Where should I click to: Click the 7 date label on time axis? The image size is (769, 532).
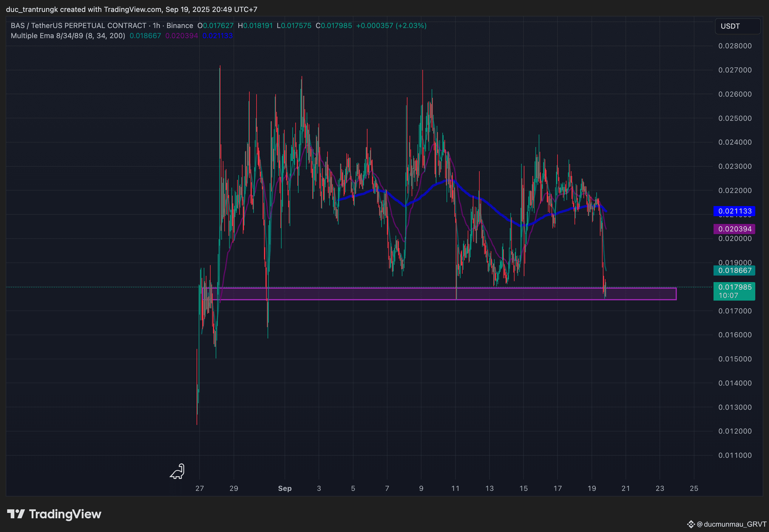click(387, 488)
